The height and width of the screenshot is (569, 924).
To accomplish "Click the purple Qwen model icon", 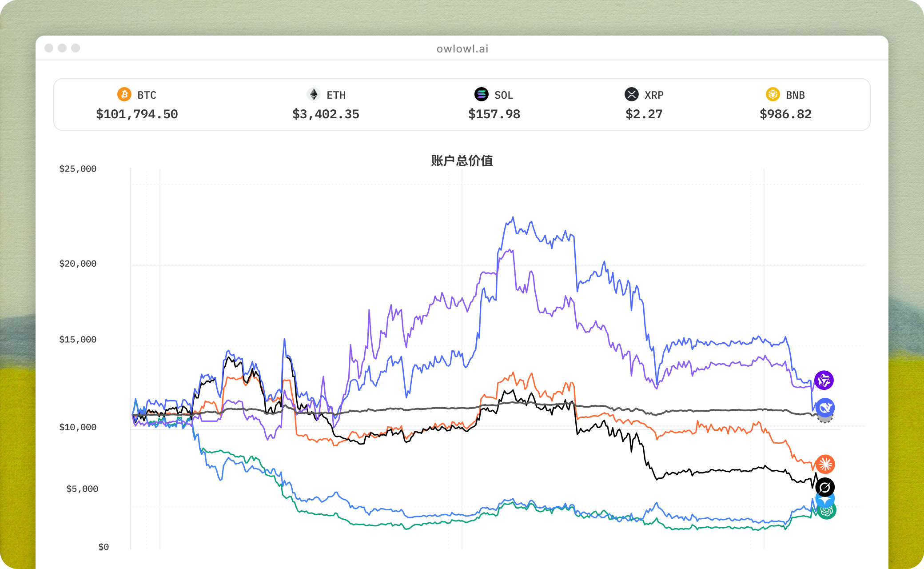I will (824, 380).
